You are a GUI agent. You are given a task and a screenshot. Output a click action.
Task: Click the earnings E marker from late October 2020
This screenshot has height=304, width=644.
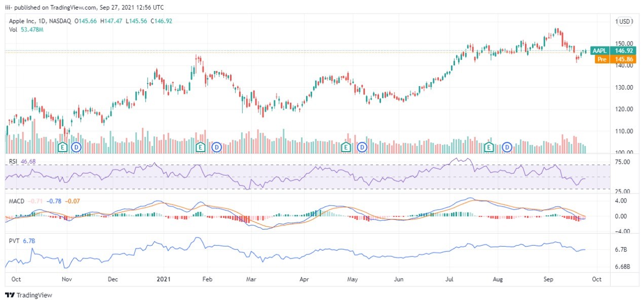[x=62, y=147]
